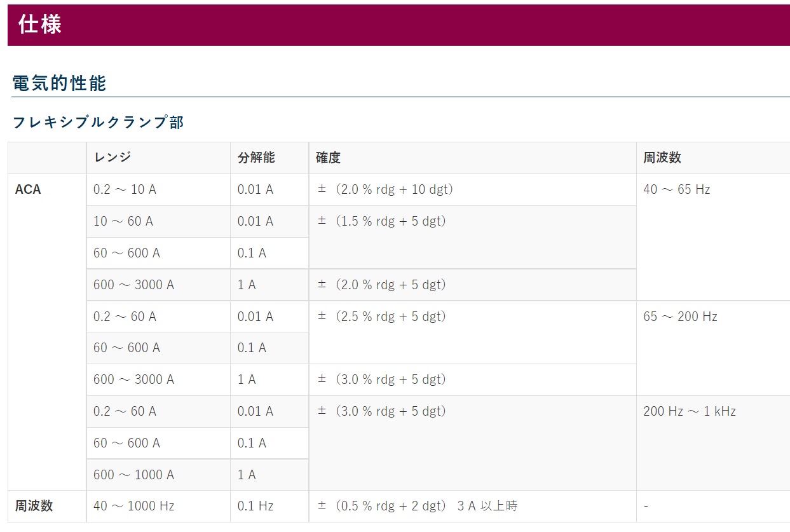Image resolution: width=790 pixels, height=532 pixels.
Task: Click the ±(2.0 % rdg + 10 dgt) accuracy cell
Action: pyautogui.click(x=473, y=189)
